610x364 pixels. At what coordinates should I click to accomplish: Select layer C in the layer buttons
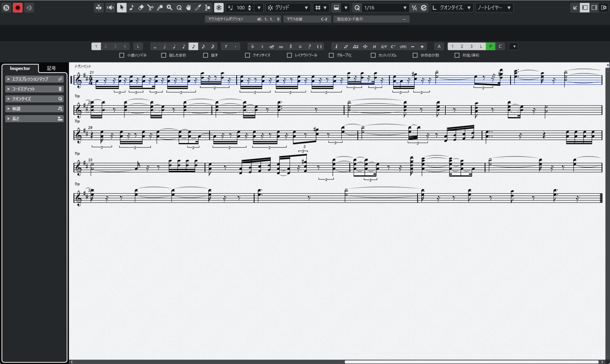[500, 46]
